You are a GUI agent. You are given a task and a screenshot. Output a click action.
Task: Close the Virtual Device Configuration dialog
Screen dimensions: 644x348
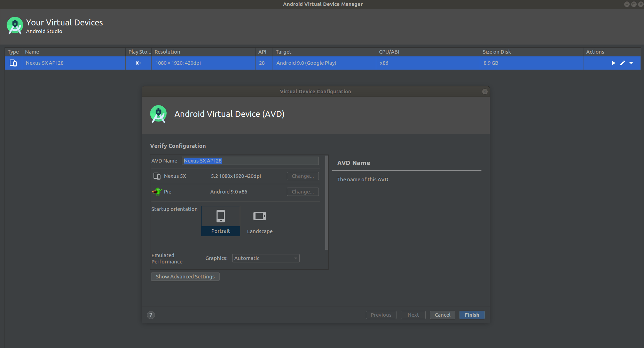485,92
